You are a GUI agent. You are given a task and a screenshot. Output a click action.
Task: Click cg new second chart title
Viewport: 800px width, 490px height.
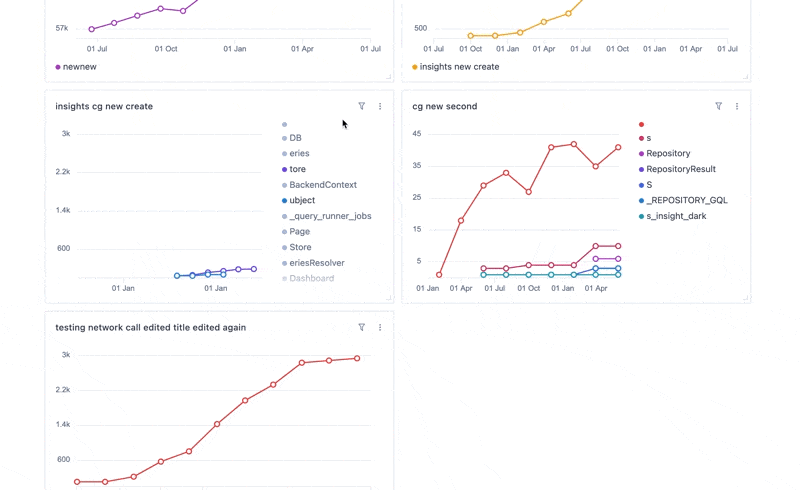tap(445, 106)
